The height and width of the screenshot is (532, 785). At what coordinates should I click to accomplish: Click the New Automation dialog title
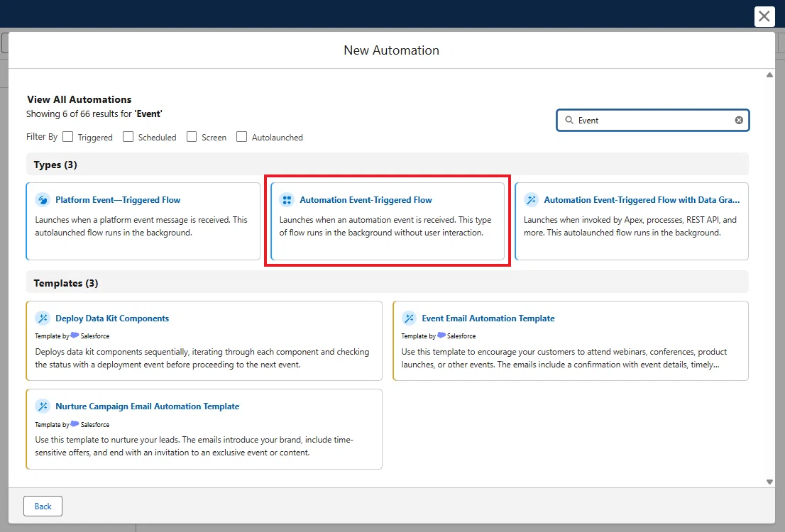(x=392, y=50)
